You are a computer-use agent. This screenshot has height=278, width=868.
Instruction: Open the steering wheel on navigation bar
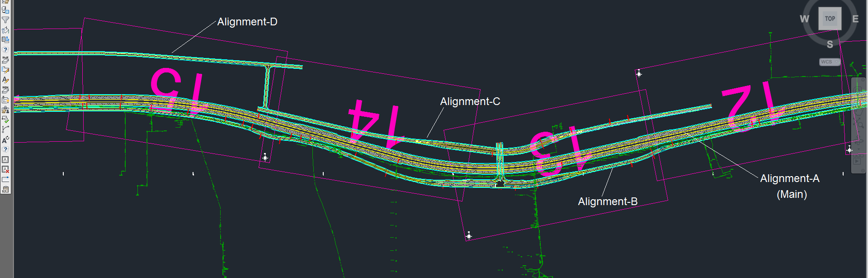click(858, 90)
